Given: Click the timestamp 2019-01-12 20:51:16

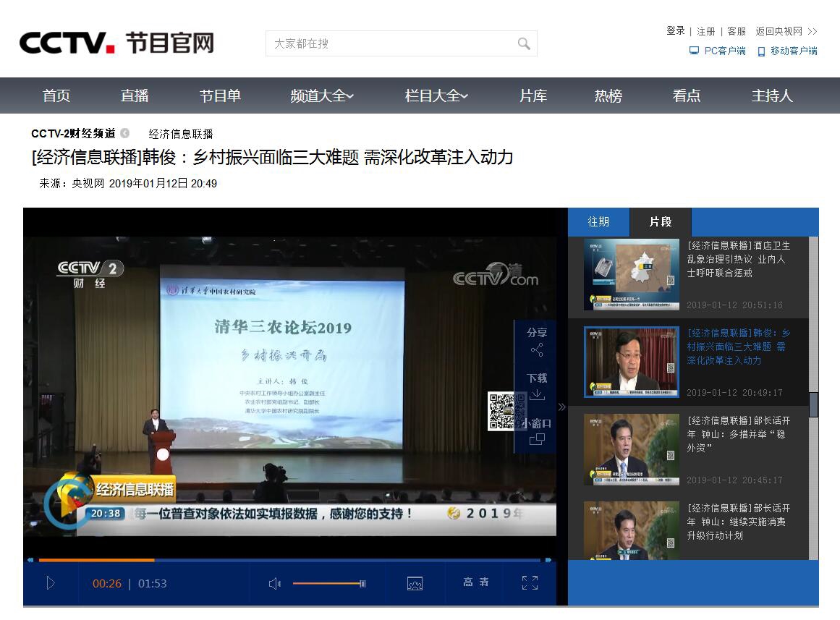Looking at the screenshot, I should [734, 305].
